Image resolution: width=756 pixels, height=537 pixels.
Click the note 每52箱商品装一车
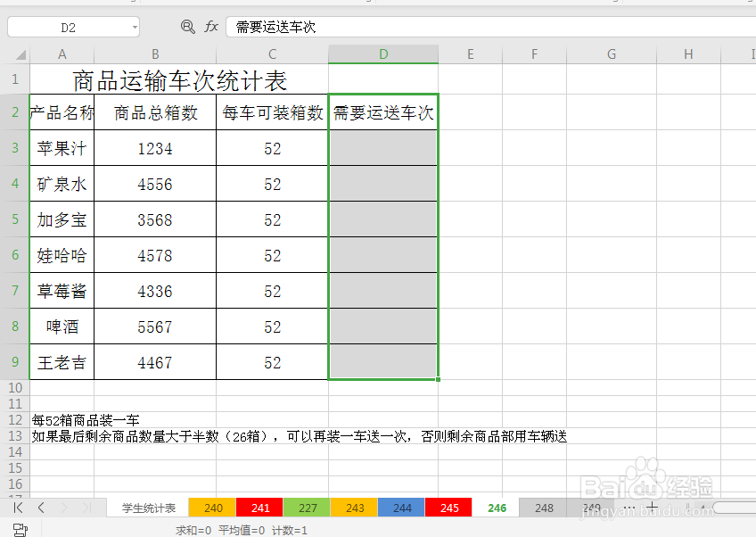(86, 420)
